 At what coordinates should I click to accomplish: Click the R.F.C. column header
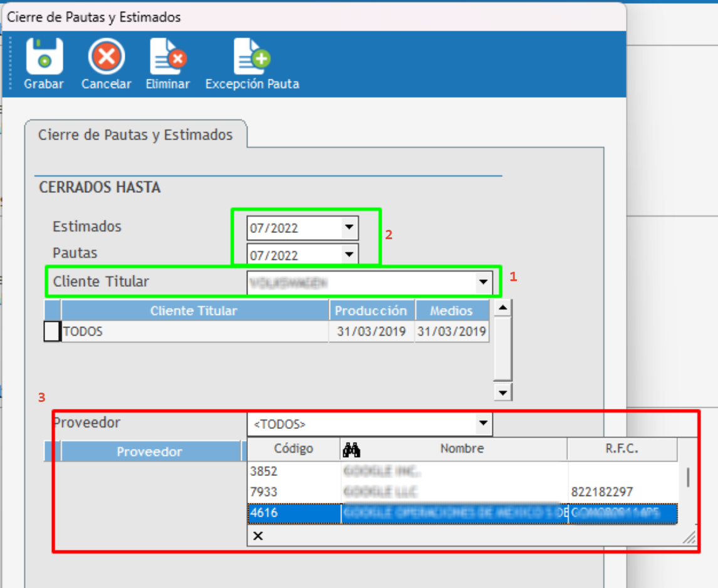(622, 449)
